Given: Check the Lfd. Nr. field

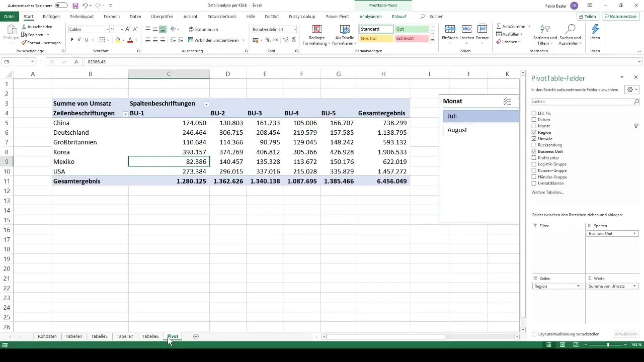Looking at the screenshot, I should (534, 113).
